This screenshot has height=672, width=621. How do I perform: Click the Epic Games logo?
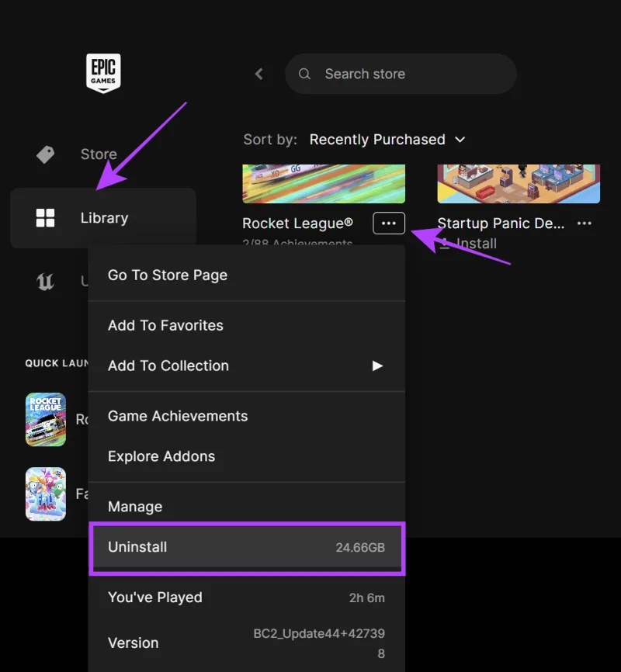pos(103,73)
